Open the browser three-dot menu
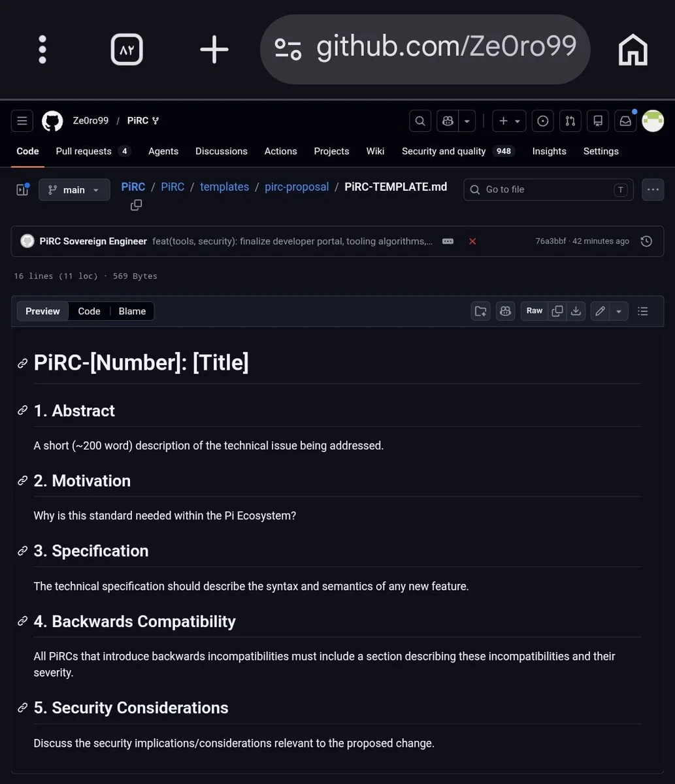Image resolution: width=675 pixels, height=784 pixels. click(x=42, y=50)
